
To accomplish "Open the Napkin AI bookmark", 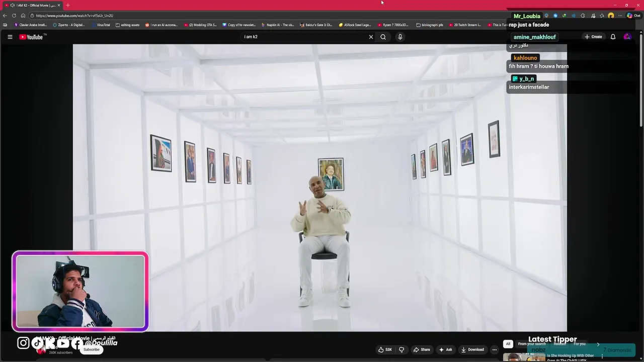I will click(278, 25).
